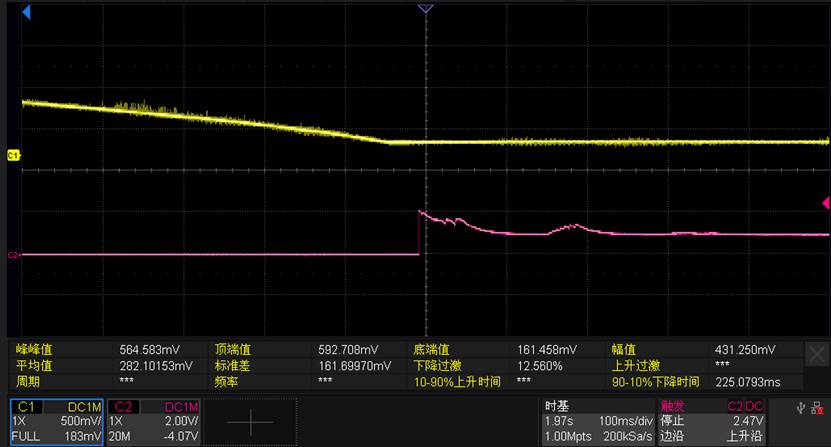
Task: Click the USB status icon
Action: [x=801, y=408]
